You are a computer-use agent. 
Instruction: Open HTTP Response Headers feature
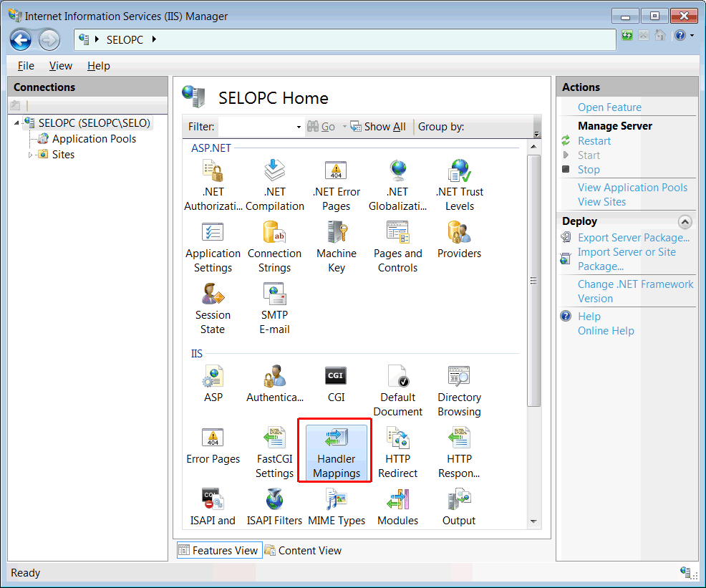click(x=459, y=453)
